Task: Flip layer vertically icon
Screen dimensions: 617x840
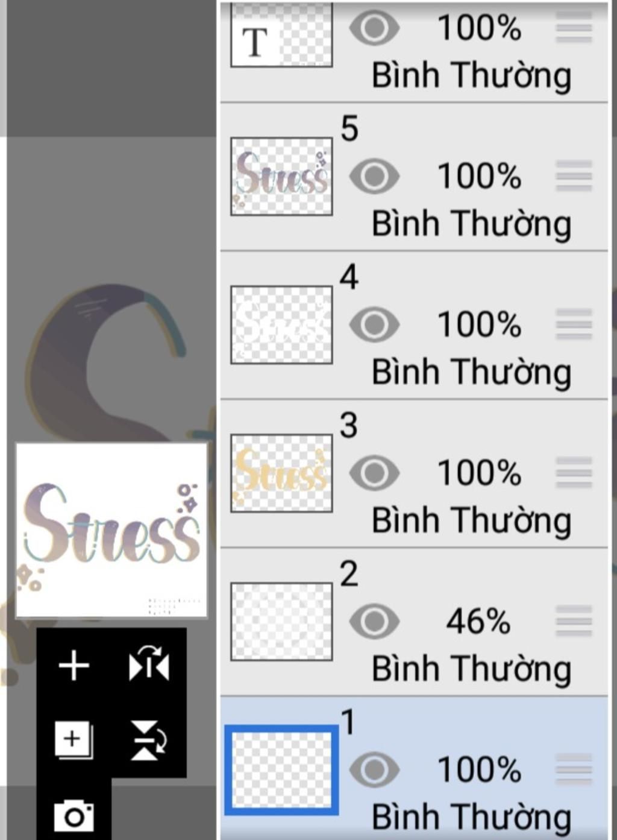Action: 148,740
